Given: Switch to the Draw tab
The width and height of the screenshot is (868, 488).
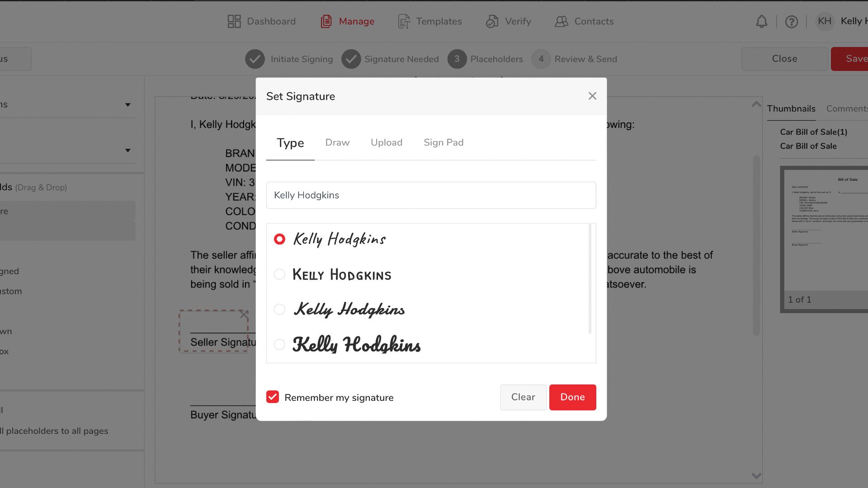Looking at the screenshot, I should coord(337,142).
